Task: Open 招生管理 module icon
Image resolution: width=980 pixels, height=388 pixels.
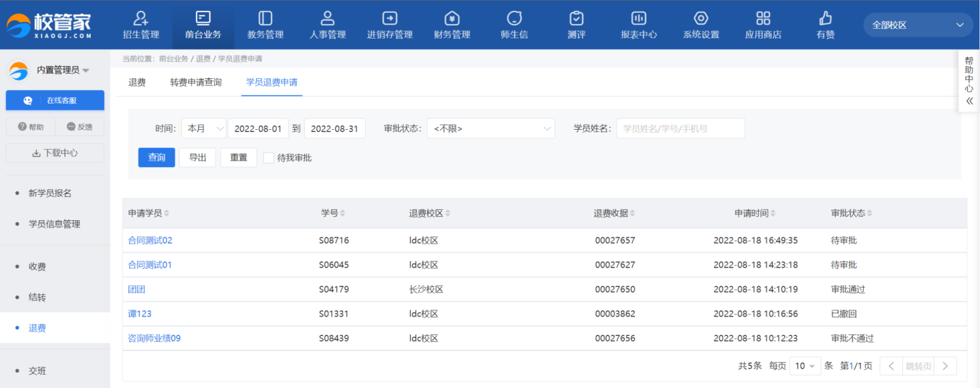Action: click(x=141, y=18)
